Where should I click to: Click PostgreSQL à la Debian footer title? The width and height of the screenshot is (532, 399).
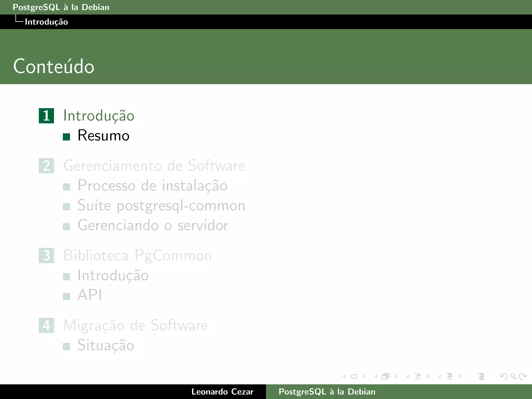pyautogui.click(x=327, y=392)
